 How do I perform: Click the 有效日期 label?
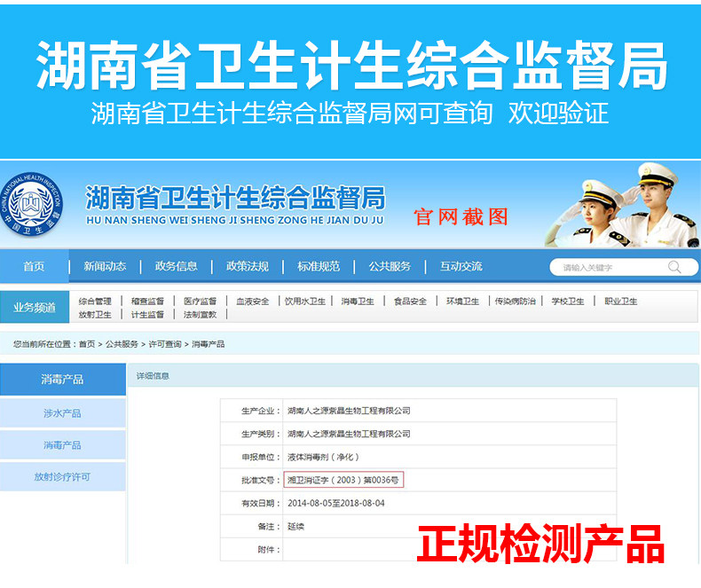(261, 503)
